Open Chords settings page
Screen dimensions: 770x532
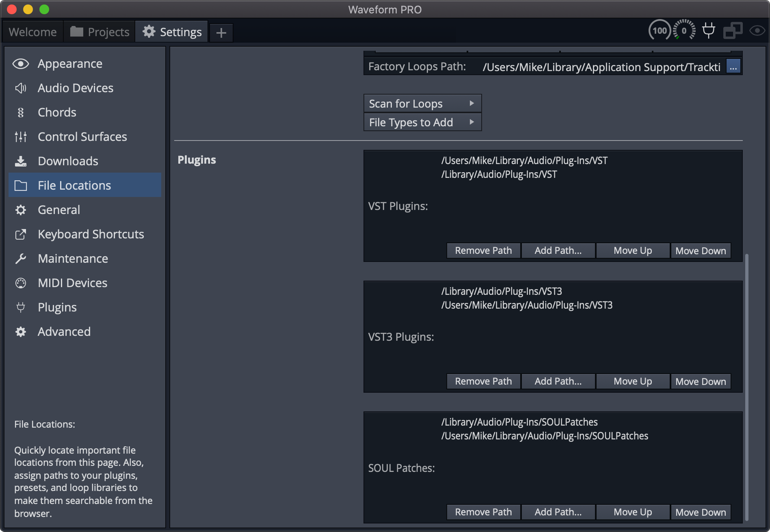click(85, 112)
